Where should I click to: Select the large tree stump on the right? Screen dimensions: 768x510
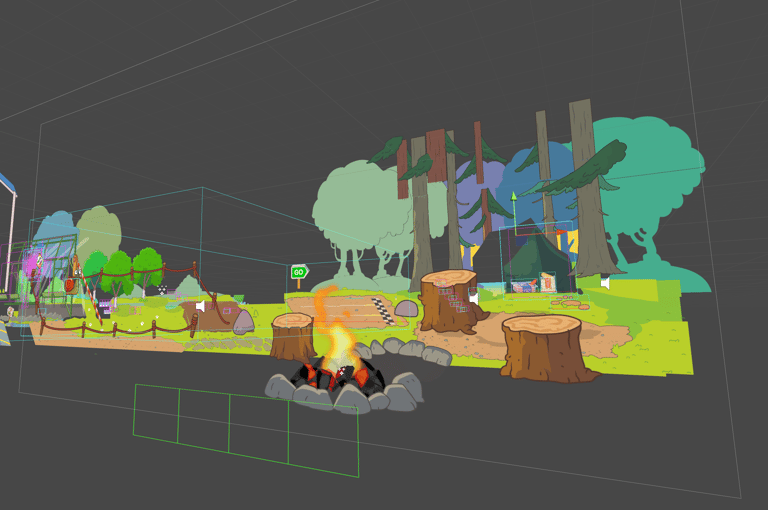click(x=544, y=348)
